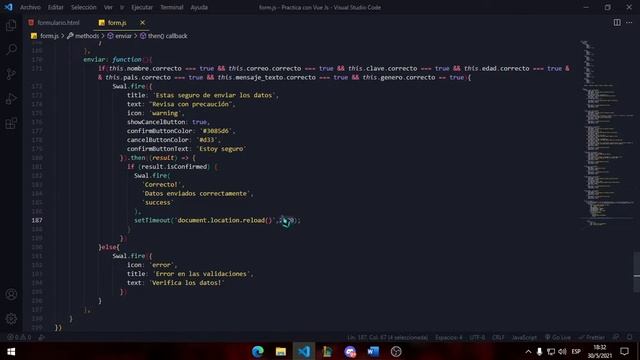640x360 pixels.
Task: Open the Windows Start button
Action: pyautogui.click(x=11, y=351)
